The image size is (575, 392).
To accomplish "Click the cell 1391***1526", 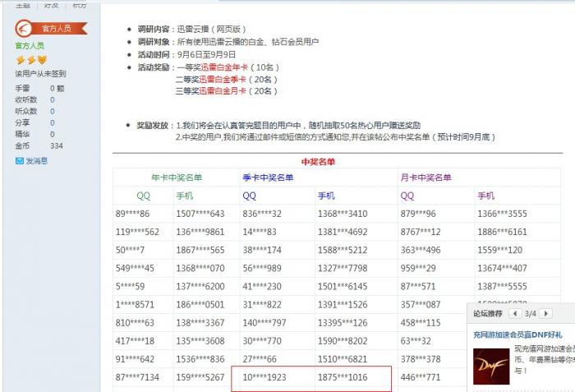I will pos(343,305).
